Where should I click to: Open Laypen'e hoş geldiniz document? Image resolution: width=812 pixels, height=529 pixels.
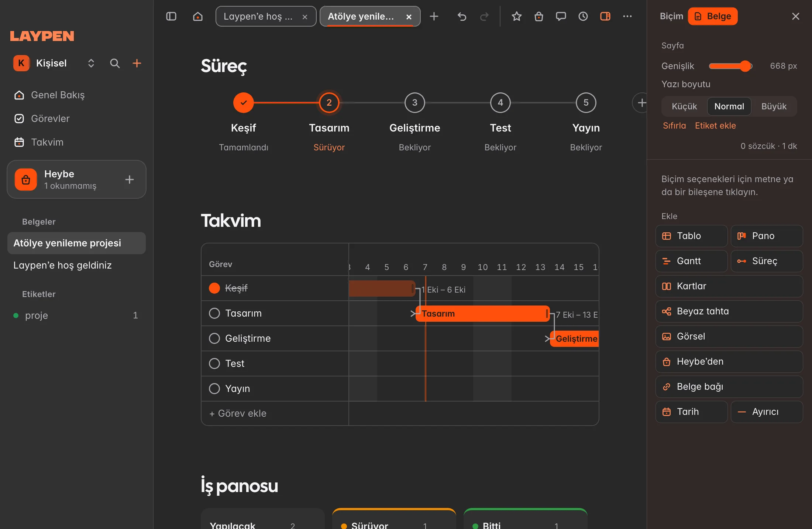(x=76, y=265)
